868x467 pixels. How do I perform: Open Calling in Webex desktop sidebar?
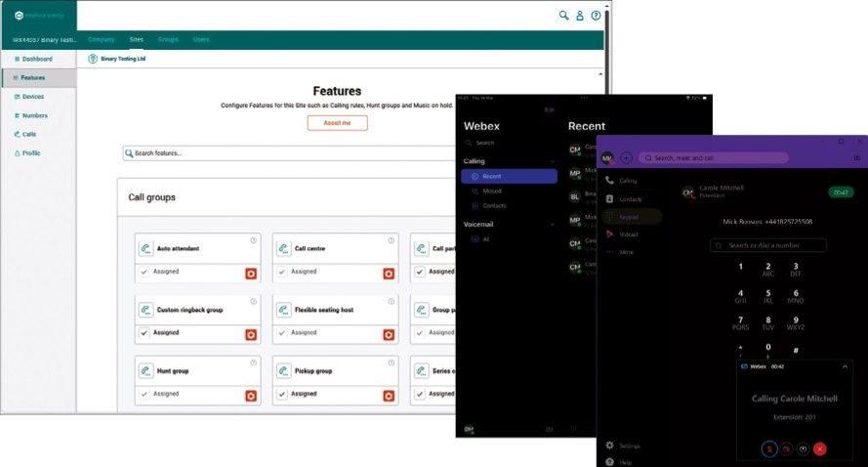(x=622, y=181)
